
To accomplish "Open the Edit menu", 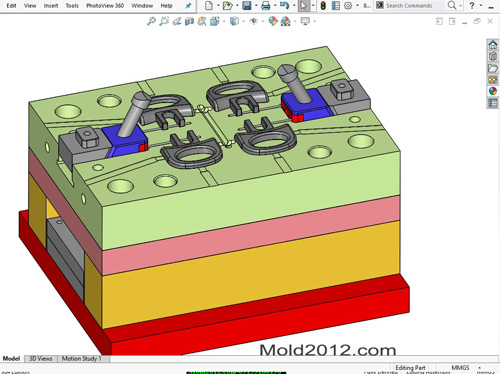I will pyautogui.click(x=11, y=6).
